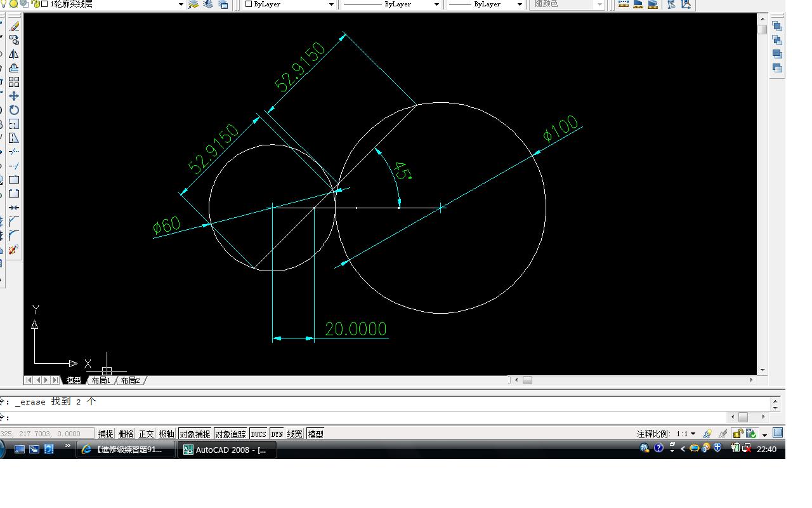Select the Explode tool
Viewport: 812px width, 508px height.
click(x=14, y=250)
